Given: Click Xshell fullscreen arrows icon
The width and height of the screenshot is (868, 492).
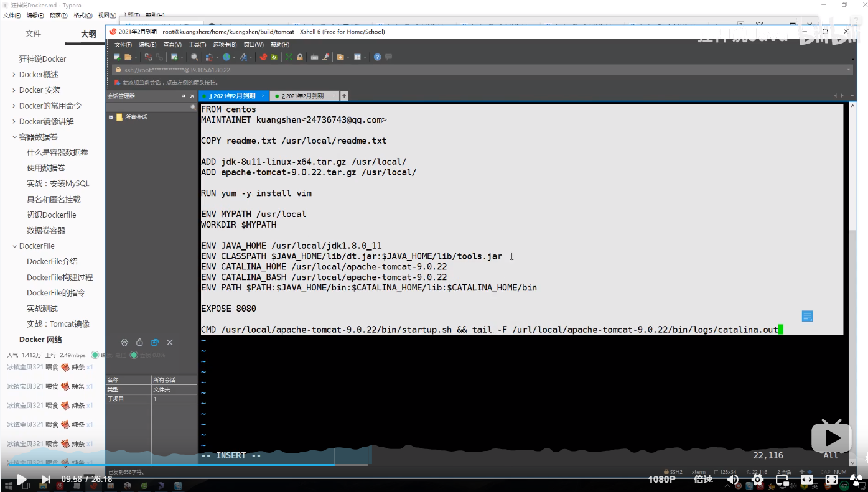Looking at the screenshot, I should [x=289, y=57].
